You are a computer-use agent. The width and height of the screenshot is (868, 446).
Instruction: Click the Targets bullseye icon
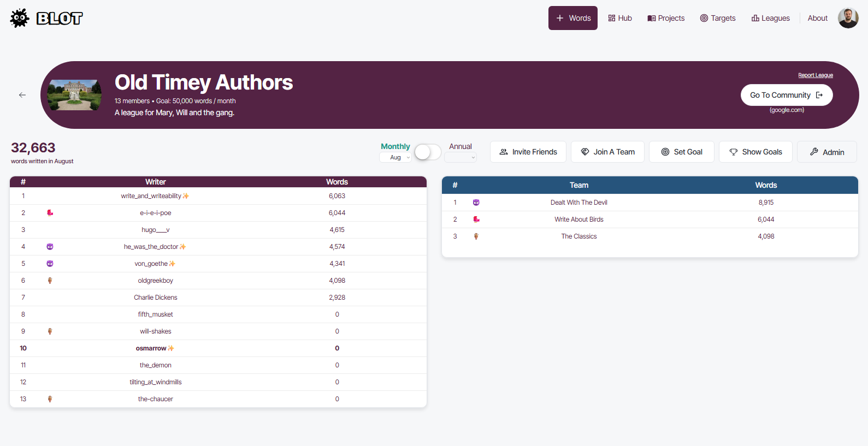704,18
